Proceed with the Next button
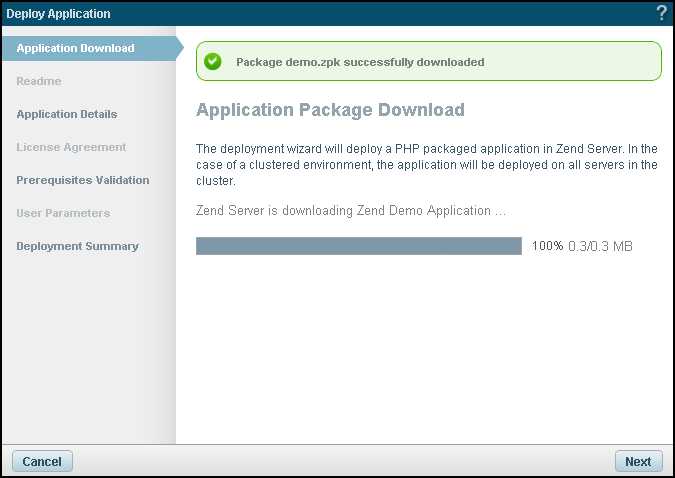This screenshot has width=675, height=478. pos(638,461)
